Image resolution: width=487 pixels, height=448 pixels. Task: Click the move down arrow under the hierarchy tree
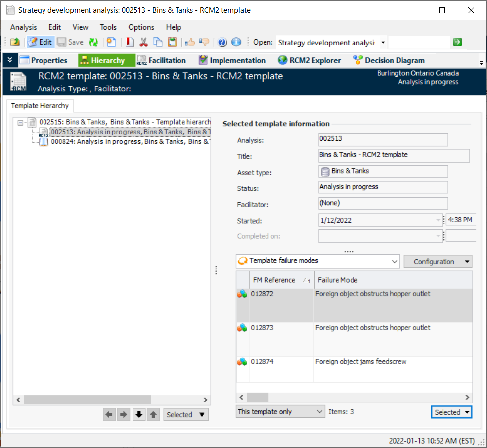coord(139,415)
